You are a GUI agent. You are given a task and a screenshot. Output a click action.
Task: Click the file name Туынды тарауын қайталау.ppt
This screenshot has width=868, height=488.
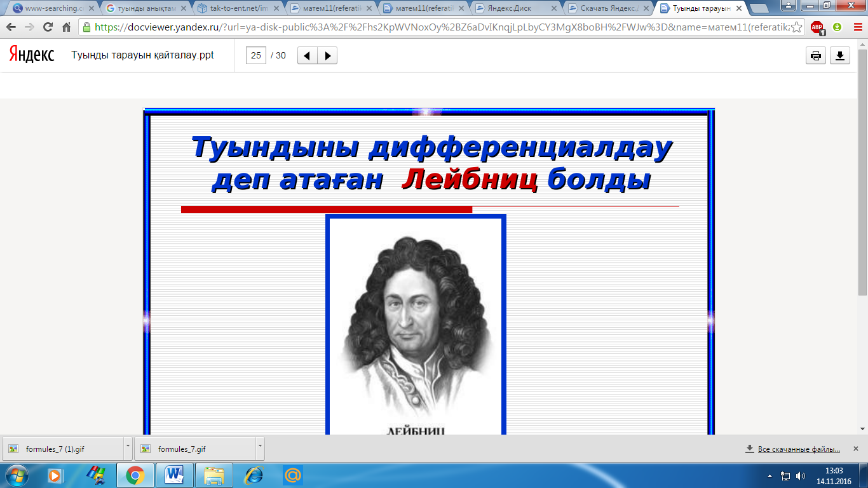tap(142, 55)
